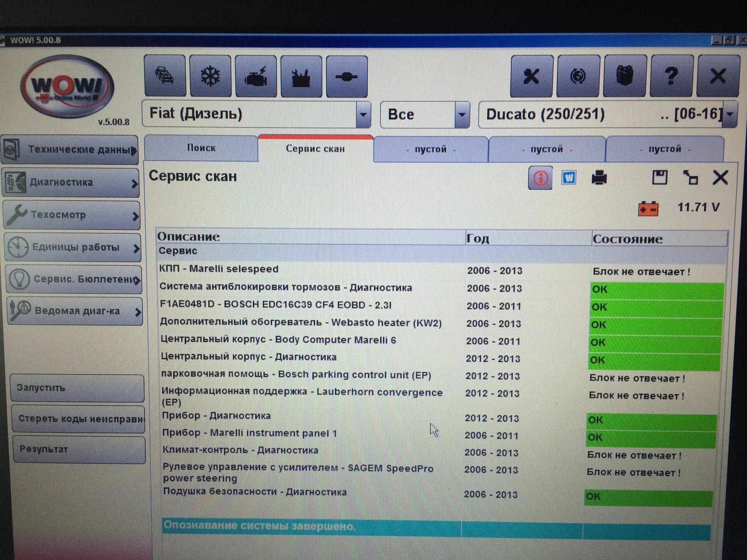The width and height of the screenshot is (747, 560).
Task: Open the Ducato (250/251) model dropdown
Action: (730, 114)
